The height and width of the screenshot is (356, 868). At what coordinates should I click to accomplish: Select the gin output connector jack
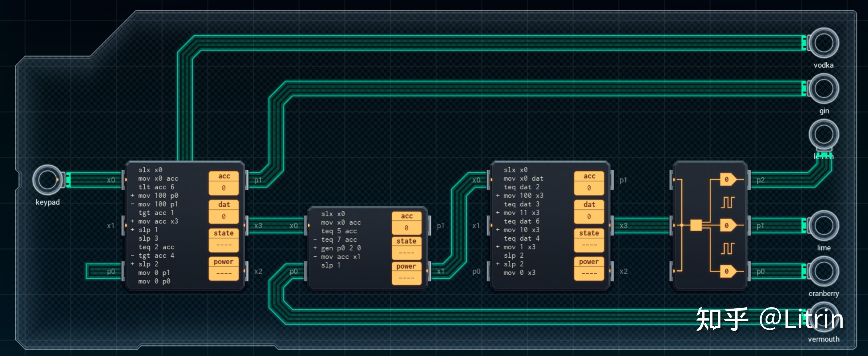[823, 88]
